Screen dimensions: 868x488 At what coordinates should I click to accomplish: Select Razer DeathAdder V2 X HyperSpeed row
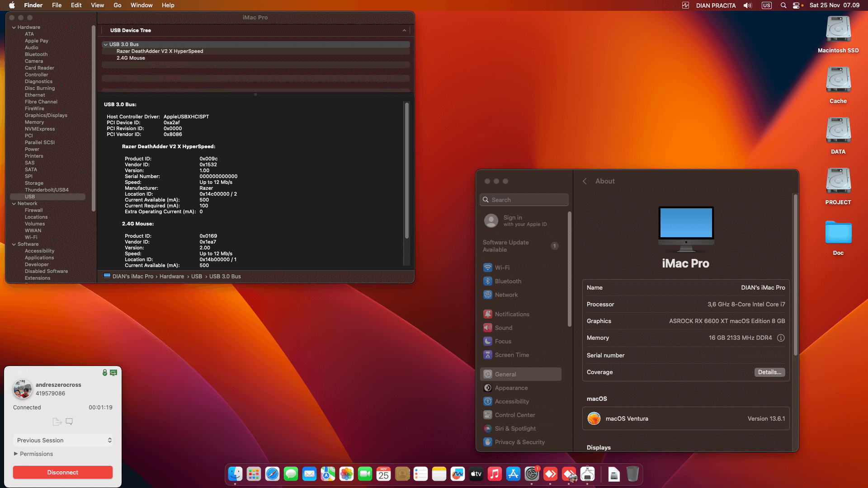pos(256,52)
